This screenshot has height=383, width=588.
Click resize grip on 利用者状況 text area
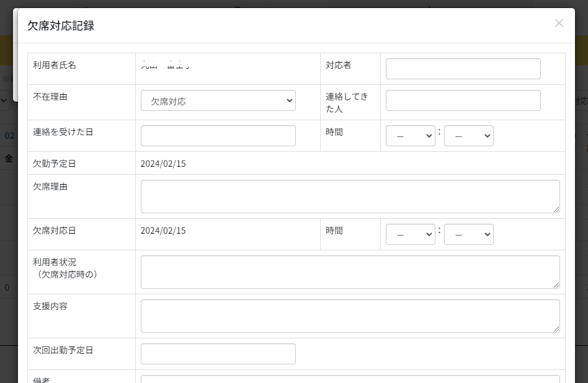coord(556,285)
